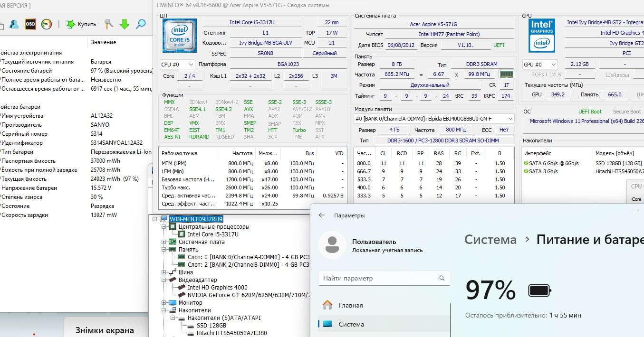644x337 pixels.
Task: Click the Intel HM77 (Panther Point) chipset field
Action: click(449, 34)
